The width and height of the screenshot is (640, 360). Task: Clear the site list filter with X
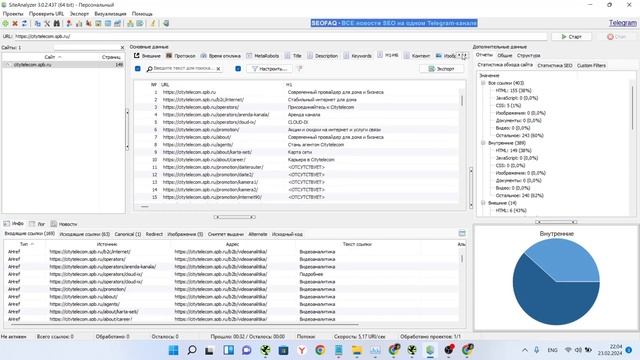[122, 48]
